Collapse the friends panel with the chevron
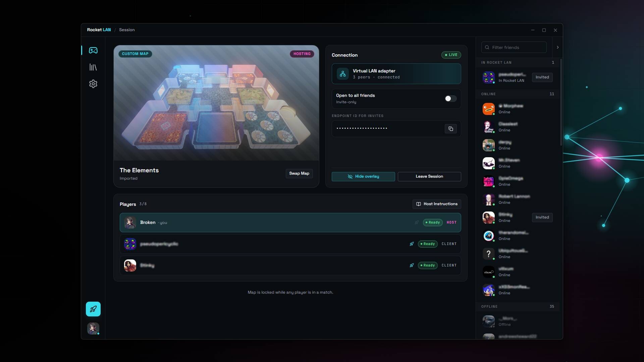Viewport: 644px width, 362px height. pyautogui.click(x=557, y=47)
